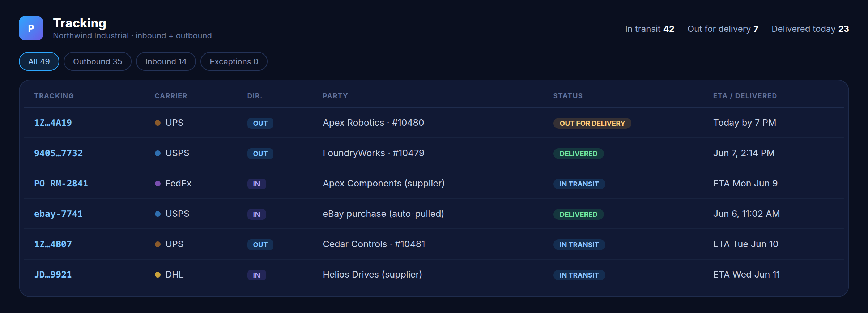
Task: Click Cedar Controls · #10481 party
Action: click(x=374, y=244)
